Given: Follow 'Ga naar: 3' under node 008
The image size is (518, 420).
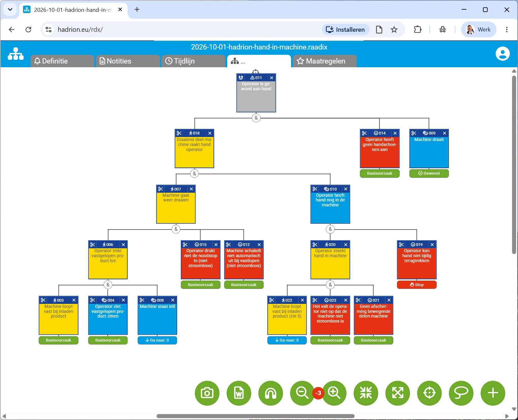Looking at the screenshot, I should click(x=157, y=340).
